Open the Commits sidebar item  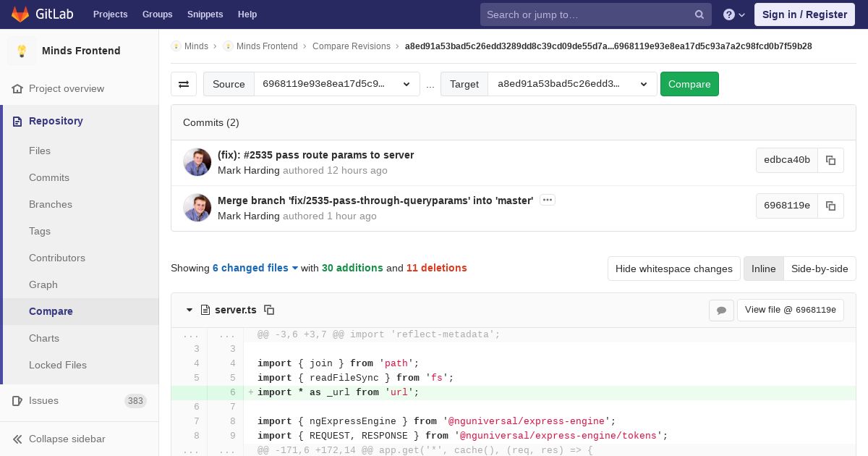(x=49, y=177)
